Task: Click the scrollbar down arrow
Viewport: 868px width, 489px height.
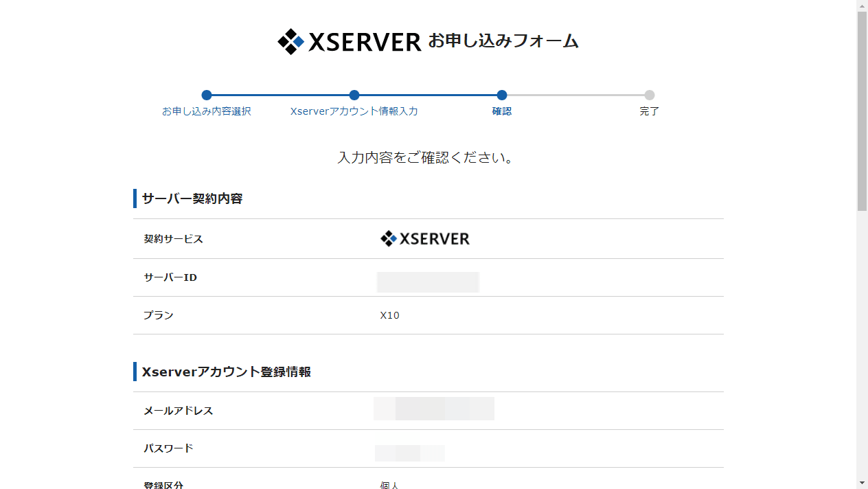Action: 863,484
